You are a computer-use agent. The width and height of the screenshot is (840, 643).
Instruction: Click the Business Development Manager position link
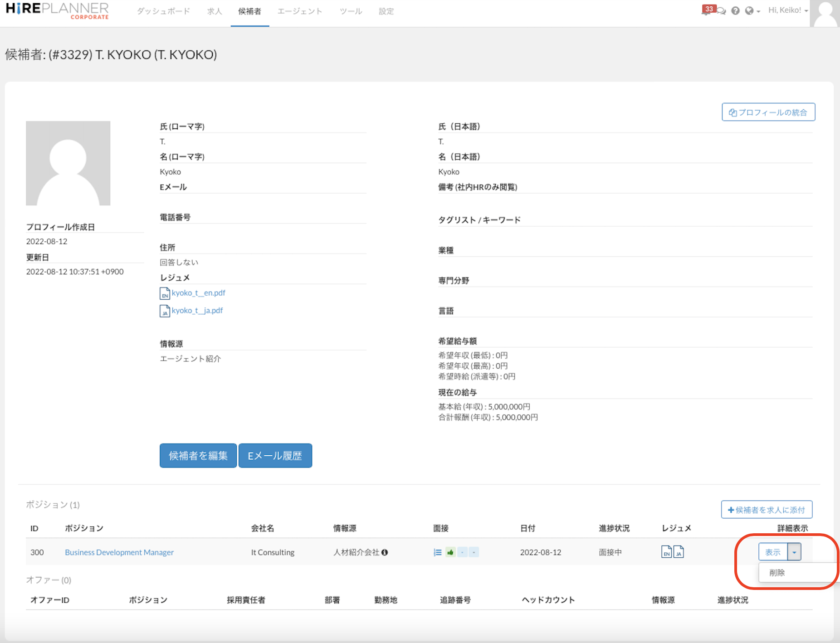(x=119, y=552)
